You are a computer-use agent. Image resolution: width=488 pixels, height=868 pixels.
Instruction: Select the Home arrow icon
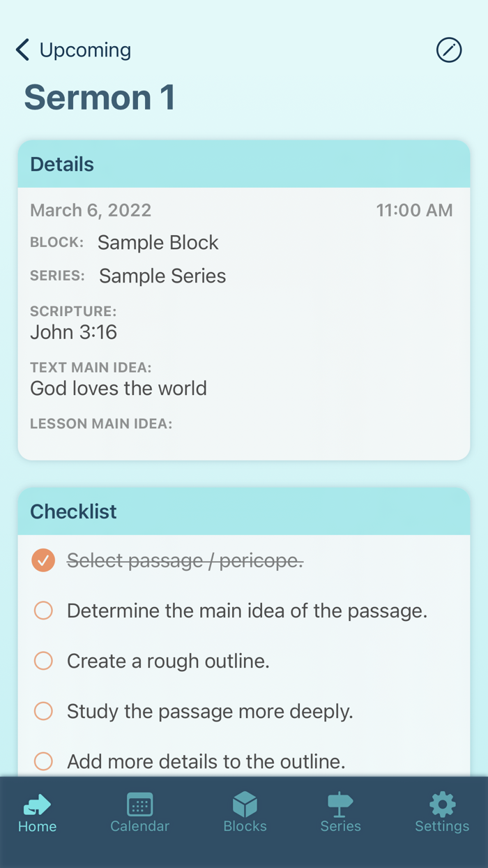pos(36,803)
